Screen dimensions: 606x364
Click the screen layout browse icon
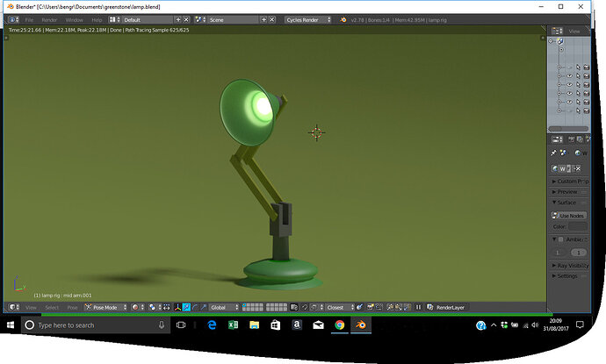point(114,19)
